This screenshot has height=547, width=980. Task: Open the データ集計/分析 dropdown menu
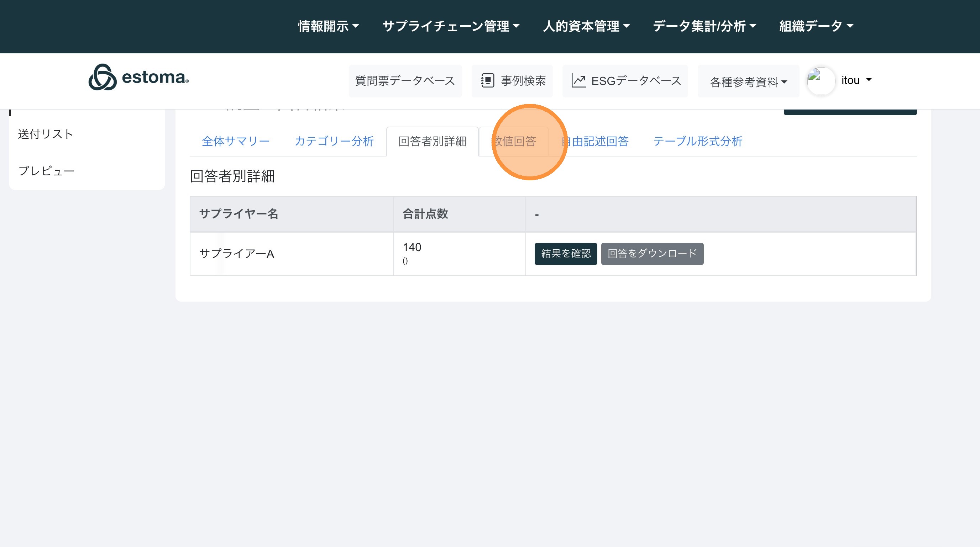tap(704, 26)
